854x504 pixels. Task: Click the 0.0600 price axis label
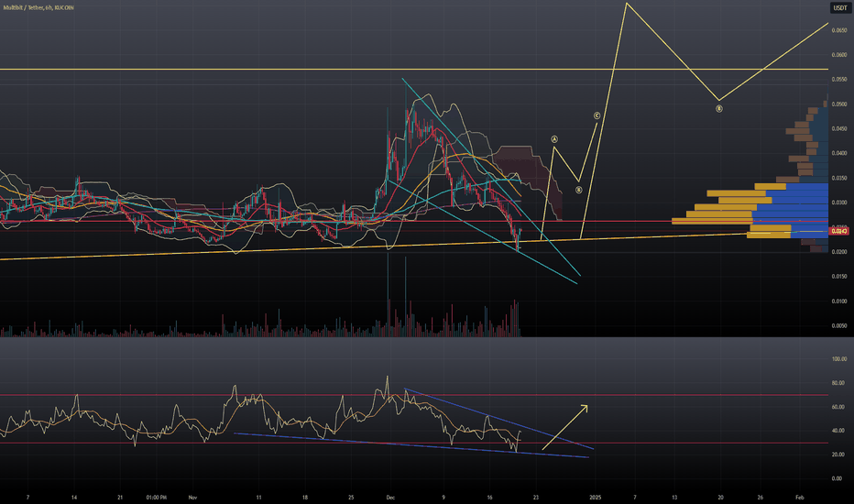pyautogui.click(x=838, y=55)
